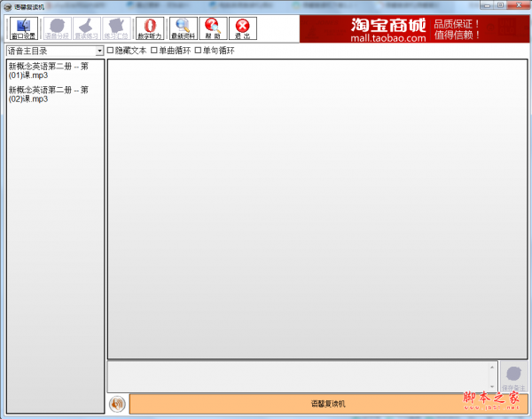Close the 语馨复读机 window
The image size is (532, 419).
point(519,5)
